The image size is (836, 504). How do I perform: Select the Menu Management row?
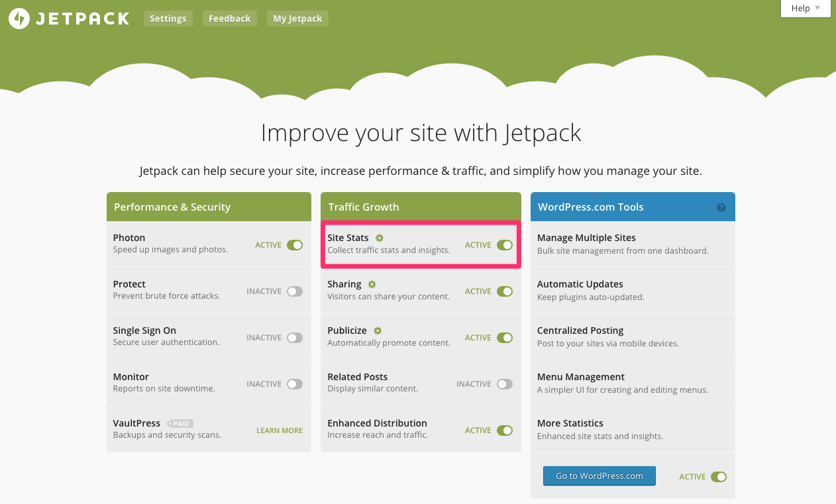click(x=633, y=383)
